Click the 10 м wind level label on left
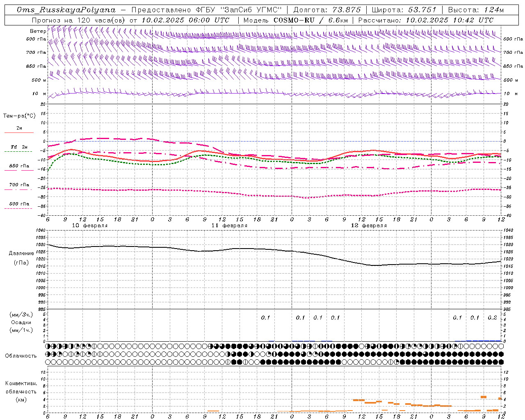525x420 pixels. click(39, 94)
